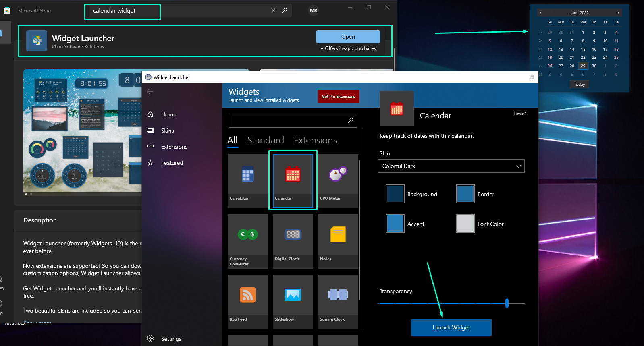Open Settings gear in Widget Launcher
The image size is (644, 346).
(150, 338)
